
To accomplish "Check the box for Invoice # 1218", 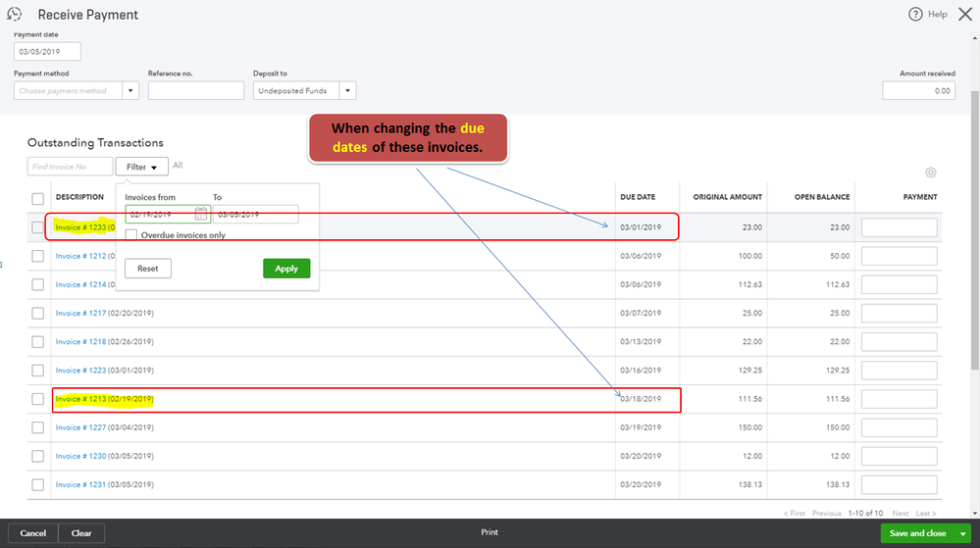I will tap(37, 342).
